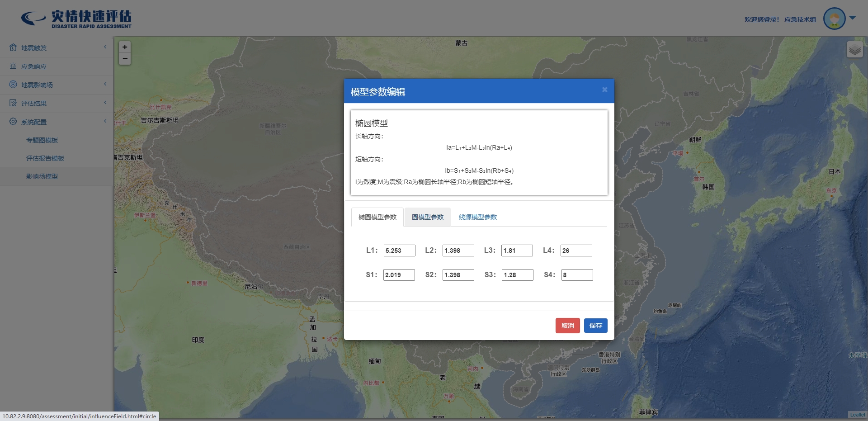This screenshot has width=868, height=421.
Task: Click the 地震影响场 target icon
Action: [x=13, y=85]
